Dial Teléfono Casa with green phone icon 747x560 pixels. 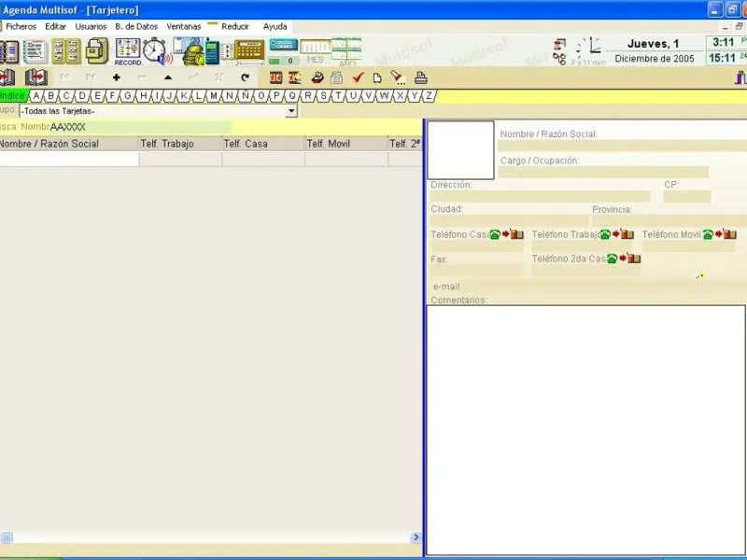tap(495, 234)
